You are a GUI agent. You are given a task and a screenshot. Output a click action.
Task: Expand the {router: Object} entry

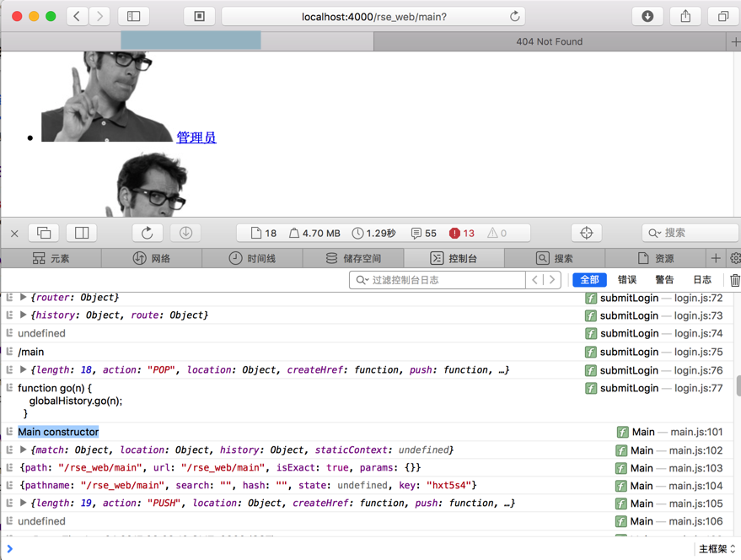[x=23, y=298]
